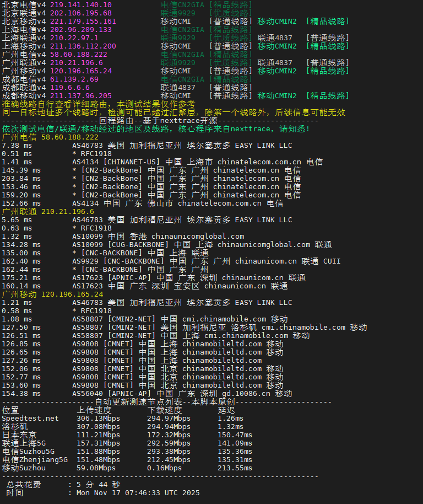Click the 延迟 column header
The width and height of the screenshot is (423, 504).
[x=226, y=410]
